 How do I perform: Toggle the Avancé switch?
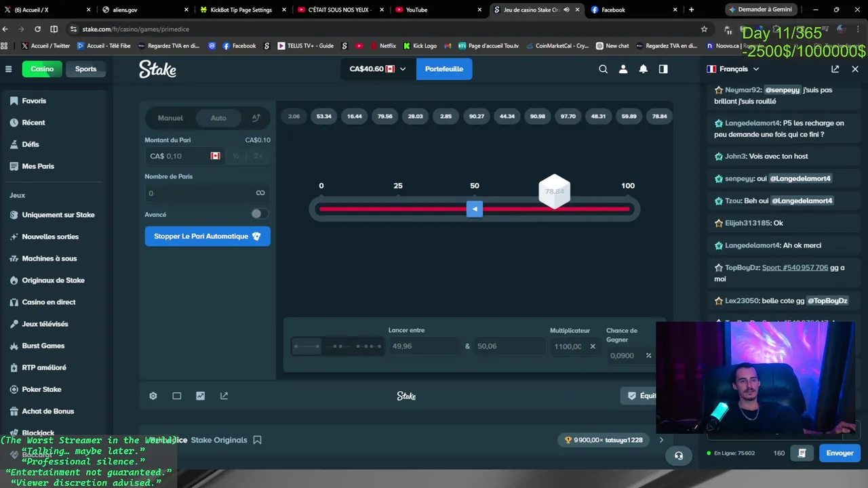259,214
